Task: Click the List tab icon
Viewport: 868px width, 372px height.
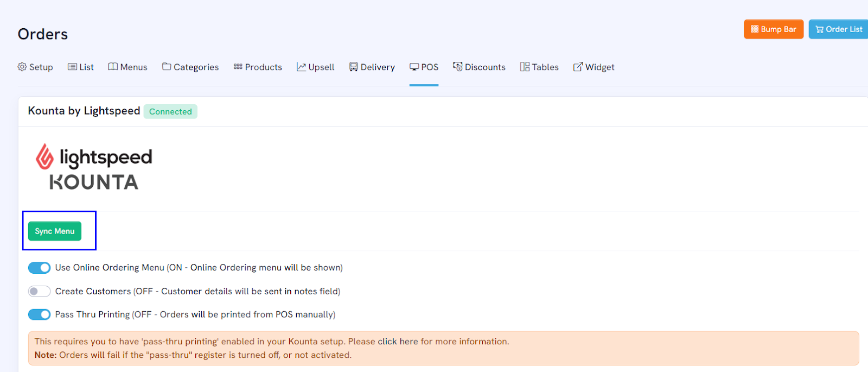Action: coord(72,67)
